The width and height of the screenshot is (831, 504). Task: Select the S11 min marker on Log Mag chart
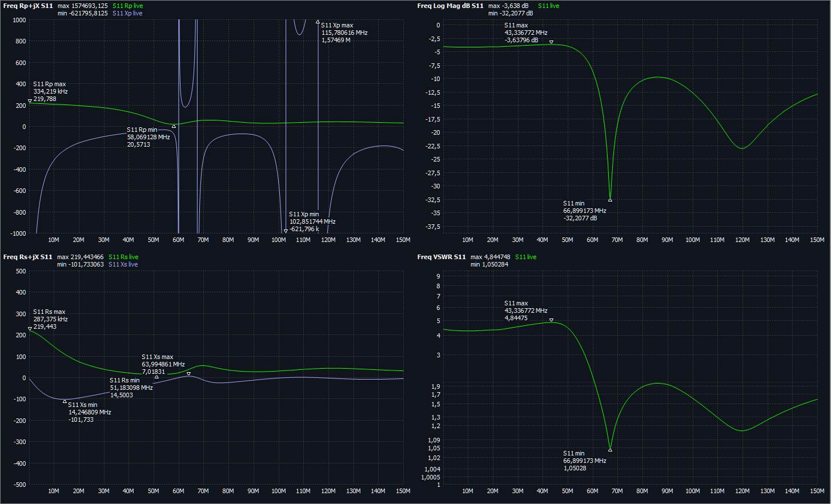pos(610,200)
